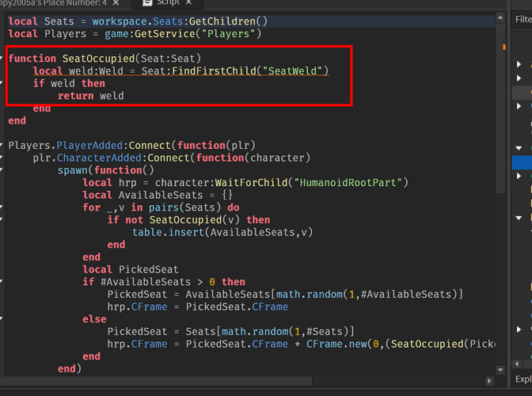Click the Explorer panel's scroll-left arrow
This screenshot has width=532, height=396.
(x=517, y=364)
